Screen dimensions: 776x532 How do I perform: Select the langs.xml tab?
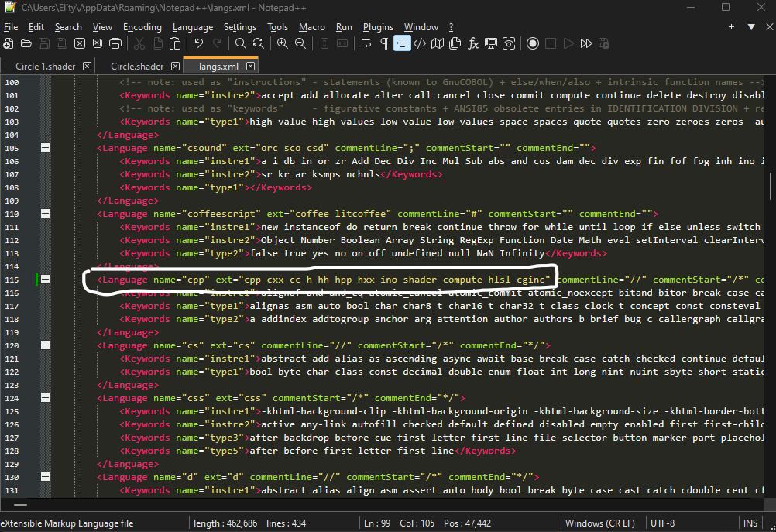tap(218, 67)
